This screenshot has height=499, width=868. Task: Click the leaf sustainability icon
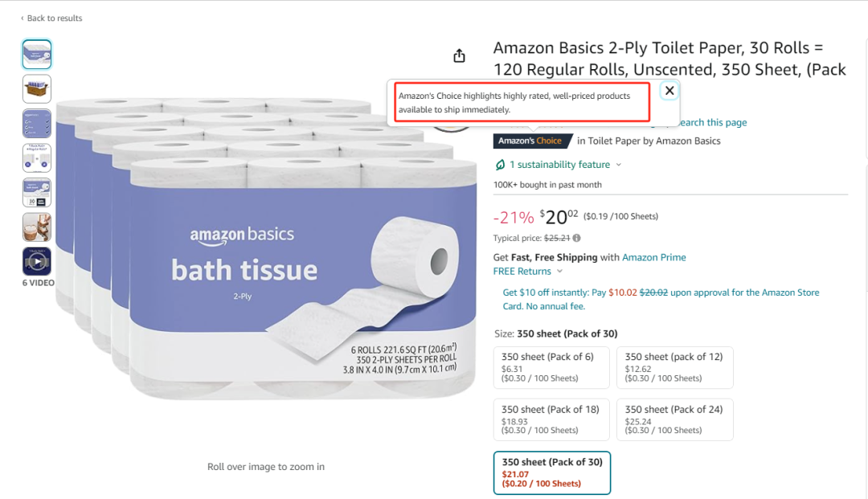(500, 164)
